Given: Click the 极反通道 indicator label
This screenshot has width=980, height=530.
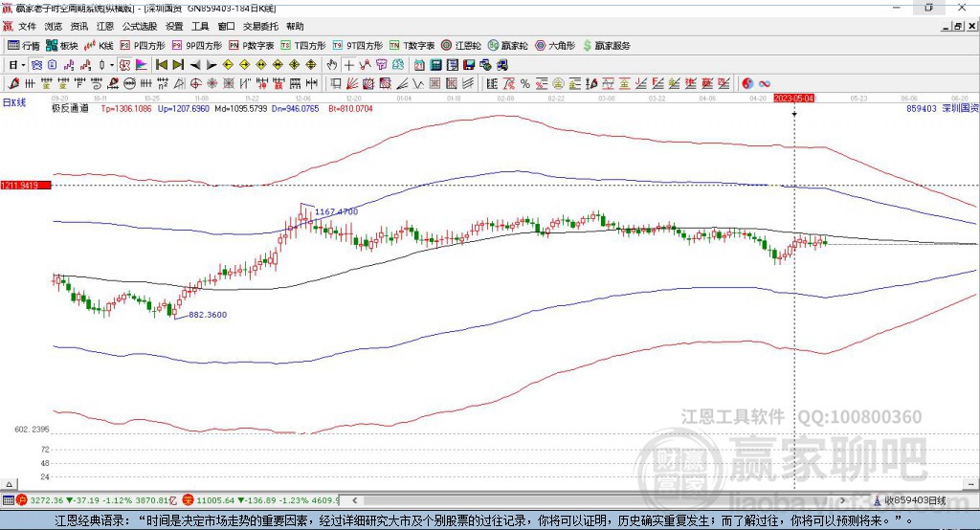Looking at the screenshot, I should tap(70, 108).
